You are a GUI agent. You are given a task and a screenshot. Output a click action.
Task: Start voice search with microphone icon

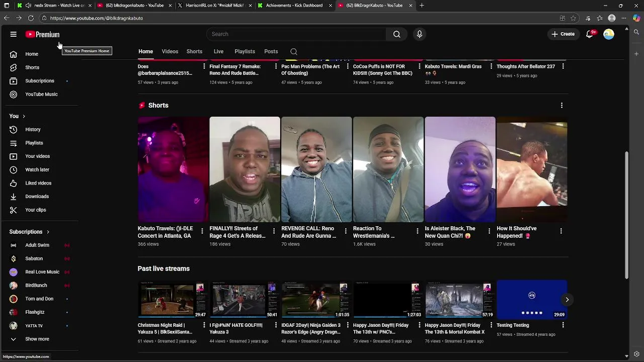(x=419, y=34)
